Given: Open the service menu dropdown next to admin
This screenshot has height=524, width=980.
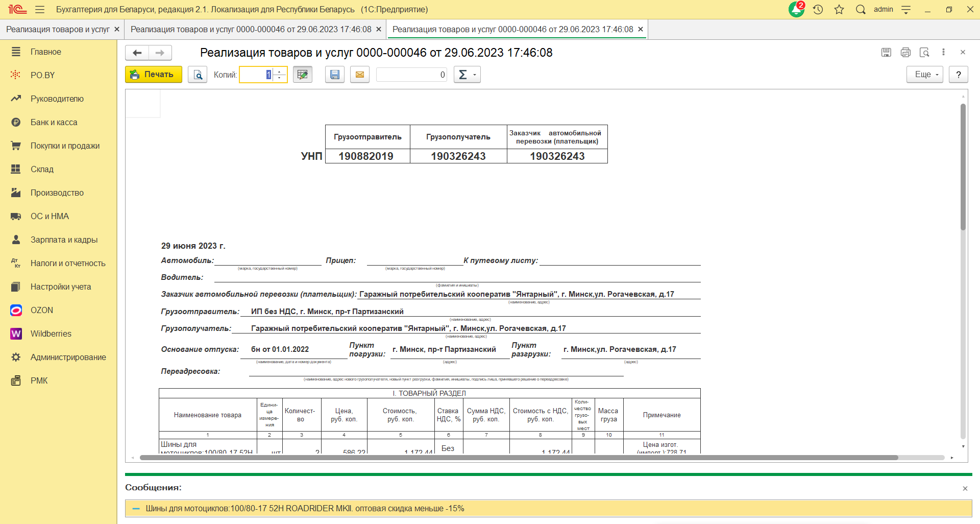Looking at the screenshot, I should (x=906, y=10).
